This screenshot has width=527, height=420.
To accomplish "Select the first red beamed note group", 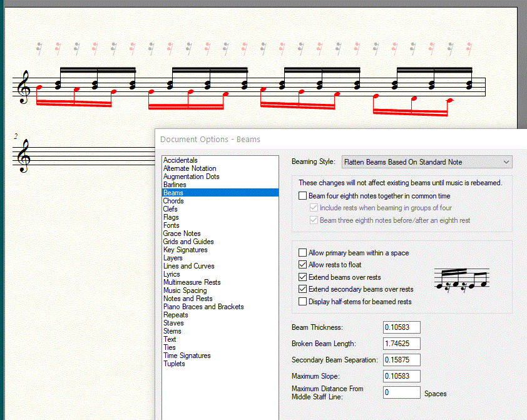I will tap(75, 101).
